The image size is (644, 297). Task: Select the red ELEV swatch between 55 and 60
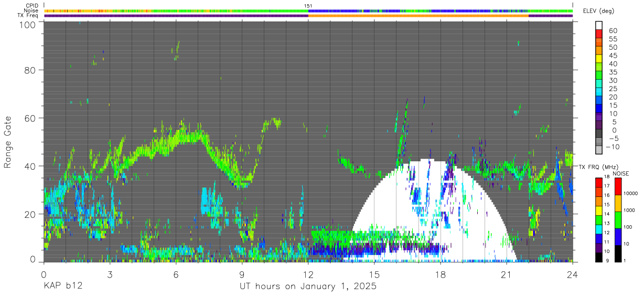pos(599,34)
